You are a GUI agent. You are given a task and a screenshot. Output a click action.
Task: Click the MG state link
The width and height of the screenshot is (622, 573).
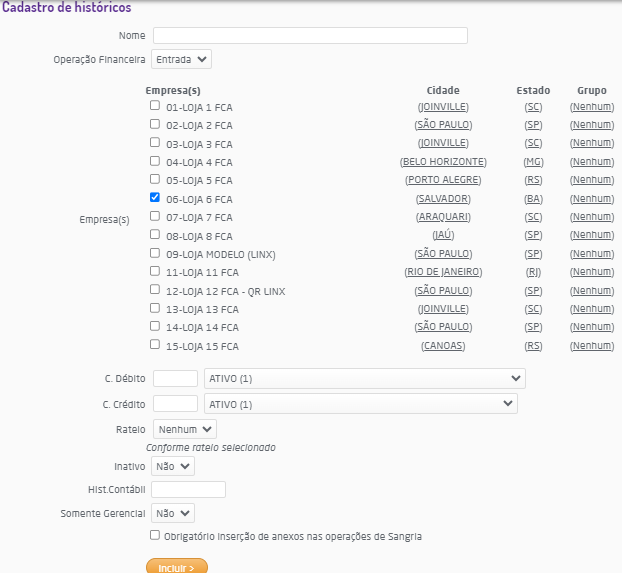(533, 162)
